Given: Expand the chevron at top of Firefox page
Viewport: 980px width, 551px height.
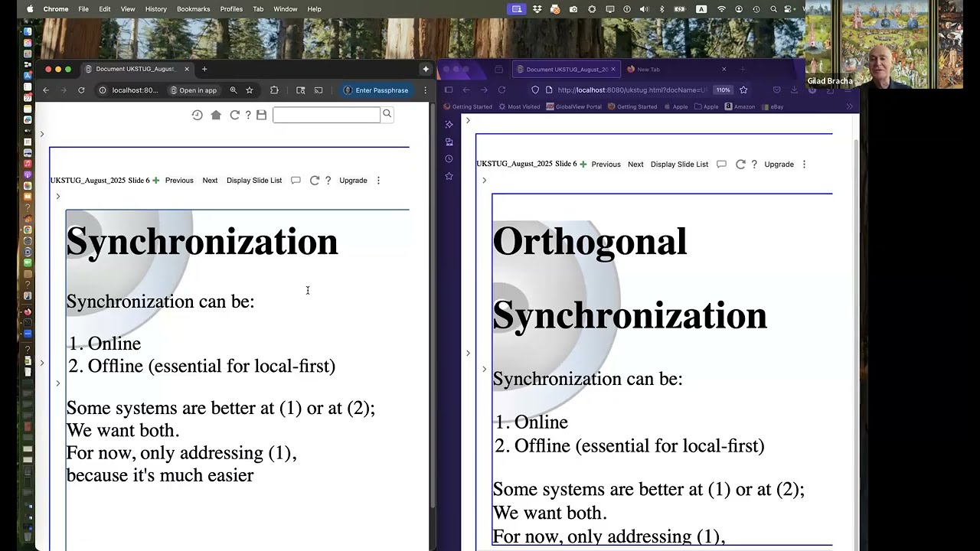Looking at the screenshot, I should [468, 120].
